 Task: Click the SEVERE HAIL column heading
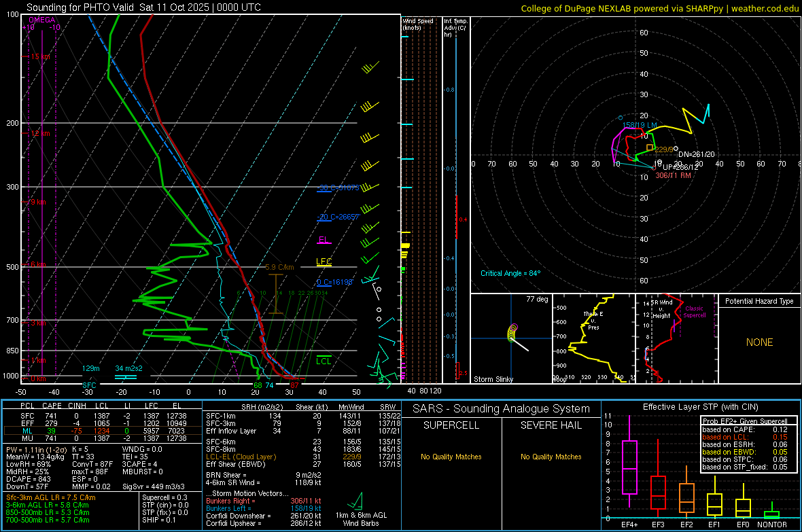point(551,425)
